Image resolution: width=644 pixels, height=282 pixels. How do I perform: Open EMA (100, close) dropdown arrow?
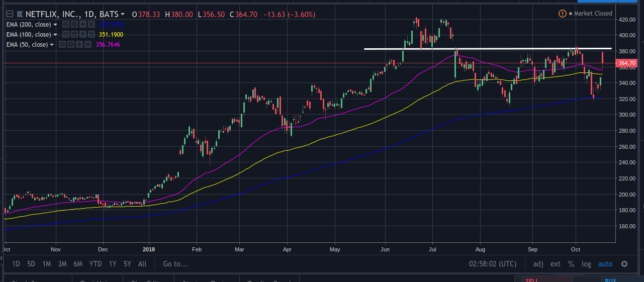55,35
